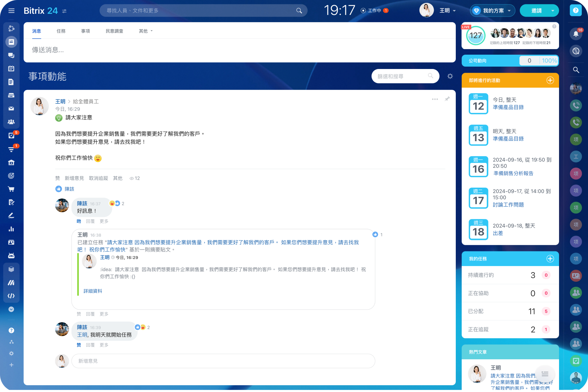Open post three-dots options menu
Viewport: 588px width, 392px height.
[x=435, y=99]
